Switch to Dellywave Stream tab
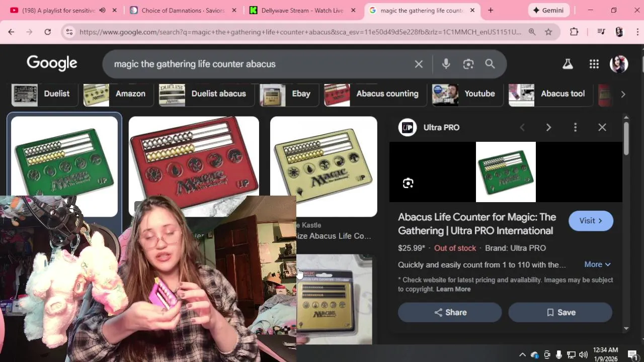 click(x=303, y=10)
